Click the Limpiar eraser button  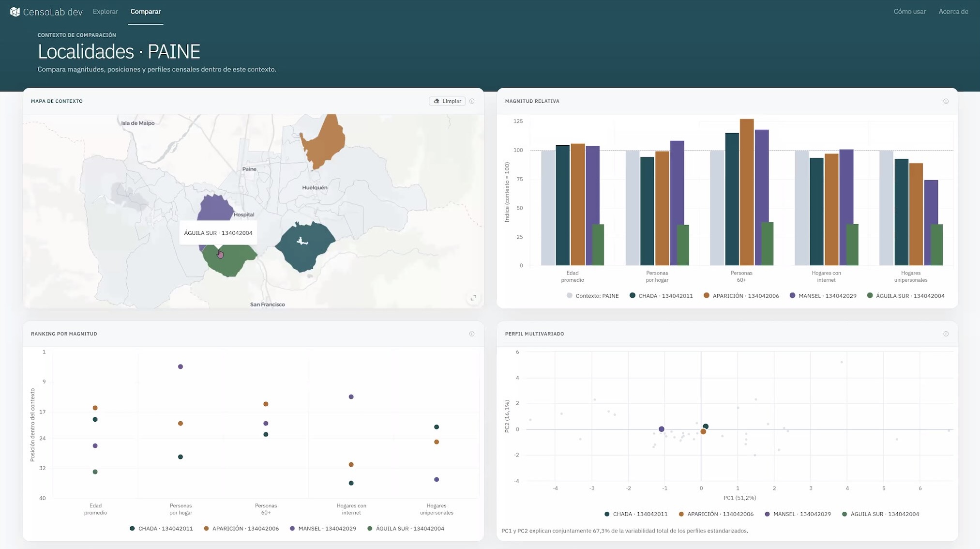(447, 101)
